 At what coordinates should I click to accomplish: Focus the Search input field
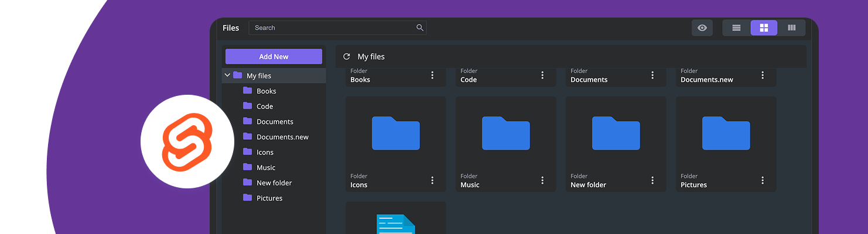point(337,28)
